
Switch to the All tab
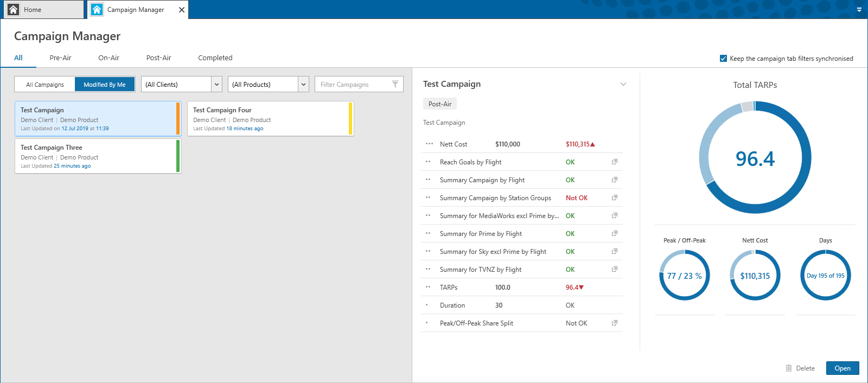(x=18, y=58)
